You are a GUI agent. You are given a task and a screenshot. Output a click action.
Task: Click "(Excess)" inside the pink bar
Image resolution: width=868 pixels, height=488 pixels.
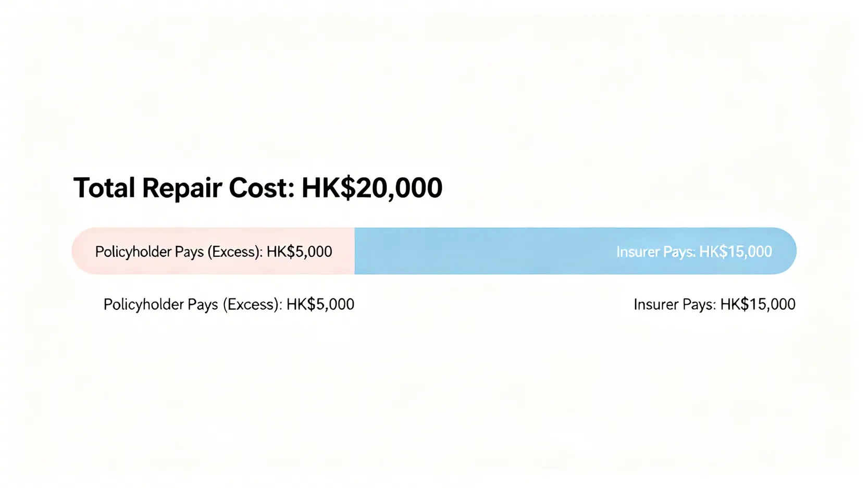(x=234, y=252)
